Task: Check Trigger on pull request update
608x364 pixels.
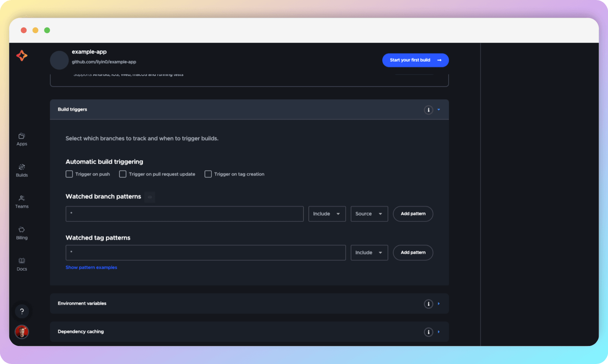Action: tap(123, 174)
